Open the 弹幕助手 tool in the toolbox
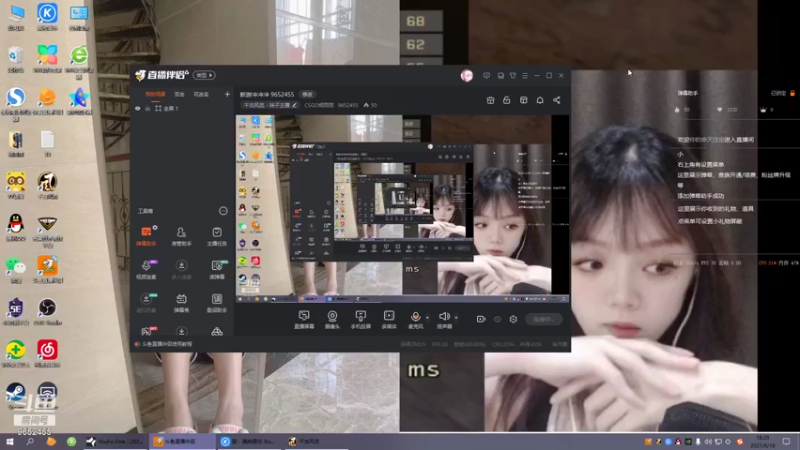800x450 pixels. click(x=146, y=236)
